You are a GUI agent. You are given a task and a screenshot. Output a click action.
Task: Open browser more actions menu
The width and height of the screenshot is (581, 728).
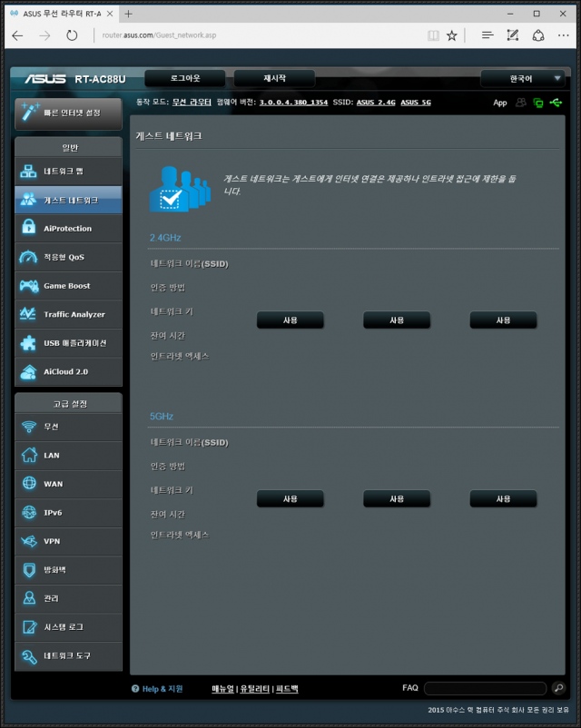click(564, 35)
